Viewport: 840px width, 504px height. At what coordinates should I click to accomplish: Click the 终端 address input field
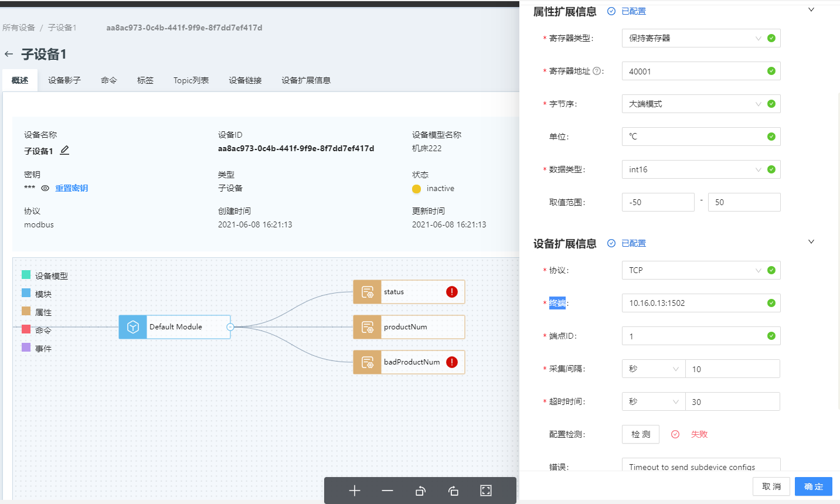(x=695, y=303)
